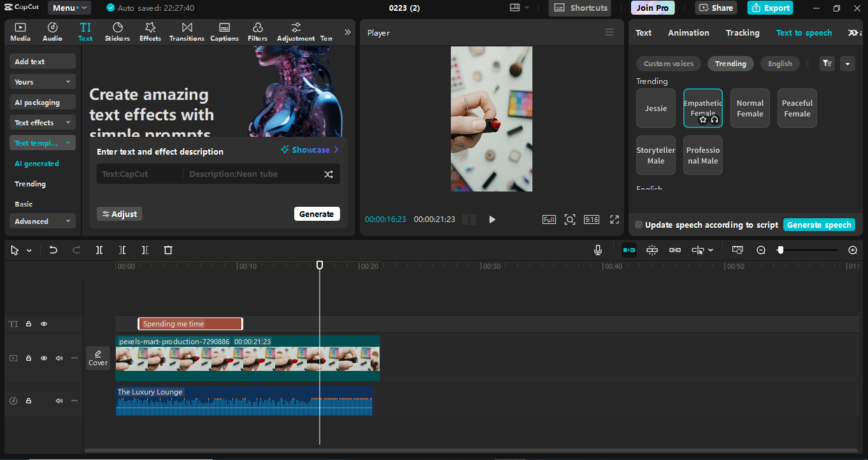This screenshot has height=460, width=868.
Task: Expand the Yours dropdown in the text sidebar
Action: (42, 81)
